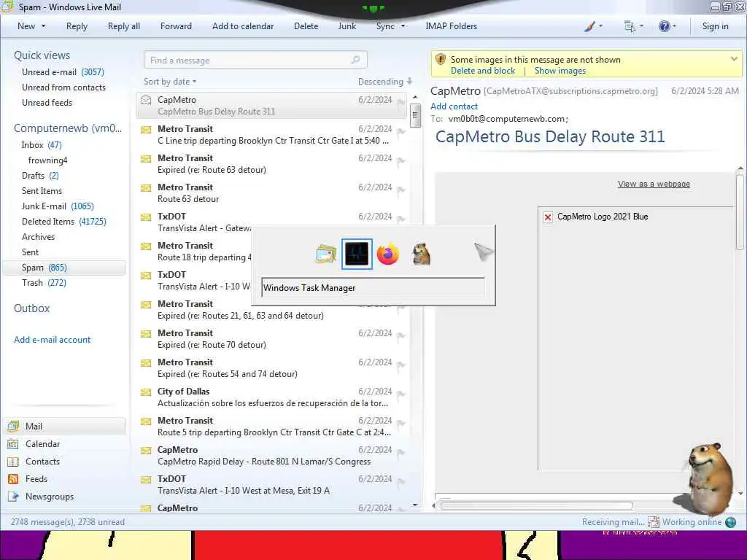Click the blue Help question mark icon
The image size is (747, 560).
pos(664,27)
